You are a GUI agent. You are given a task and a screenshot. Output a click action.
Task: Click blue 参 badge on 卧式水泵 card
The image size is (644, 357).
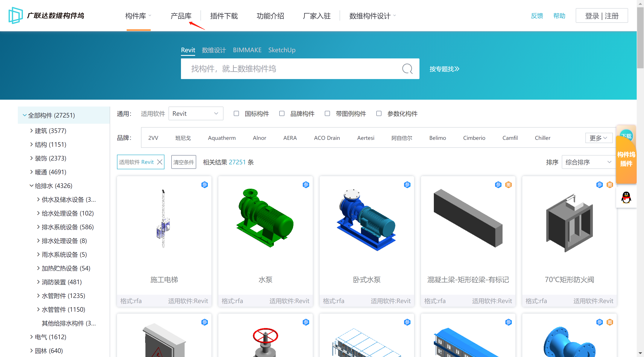tap(407, 185)
